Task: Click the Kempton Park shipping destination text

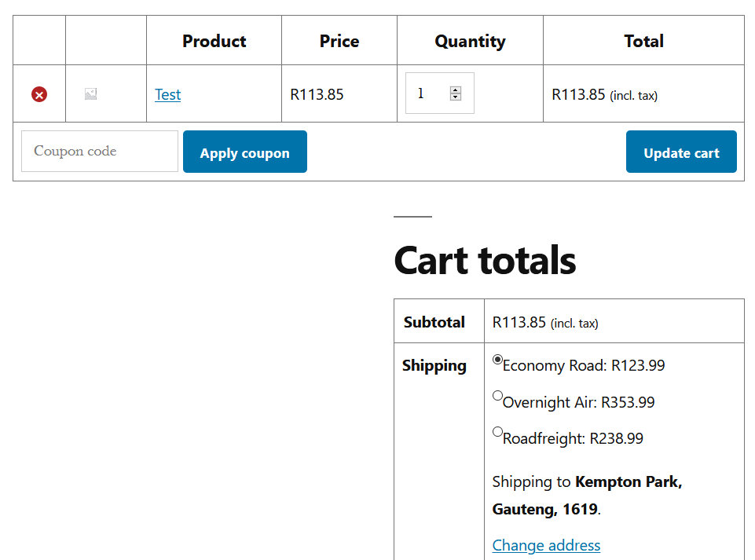Action: click(628, 481)
